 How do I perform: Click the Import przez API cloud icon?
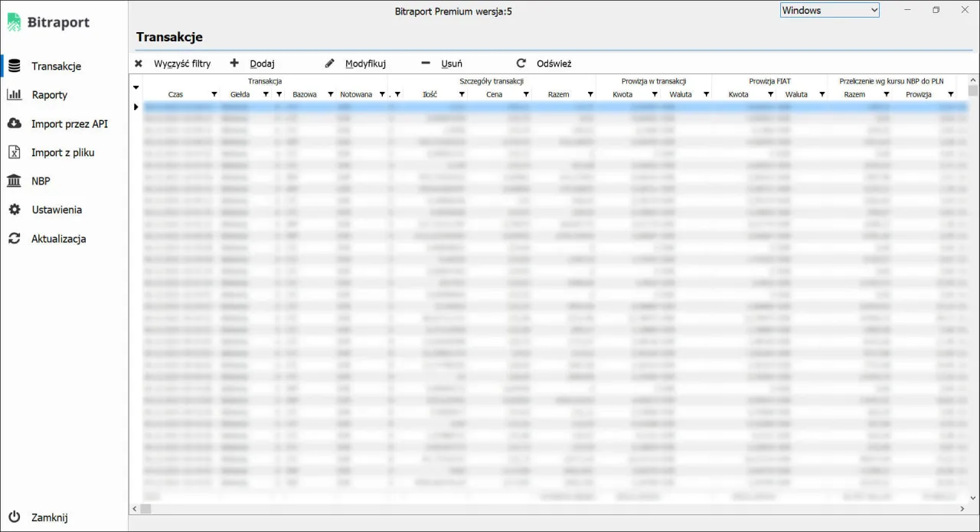click(x=15, y=124)
